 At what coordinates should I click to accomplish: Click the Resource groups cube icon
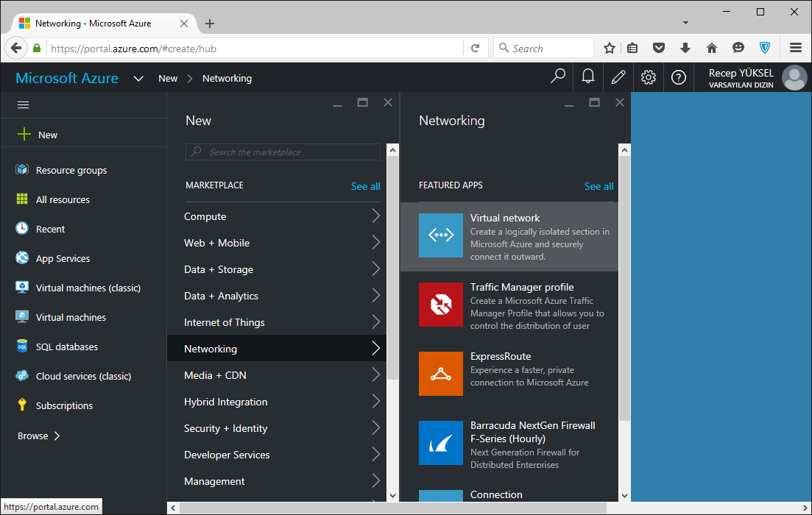pyautogui.click(x=22, y=170)
